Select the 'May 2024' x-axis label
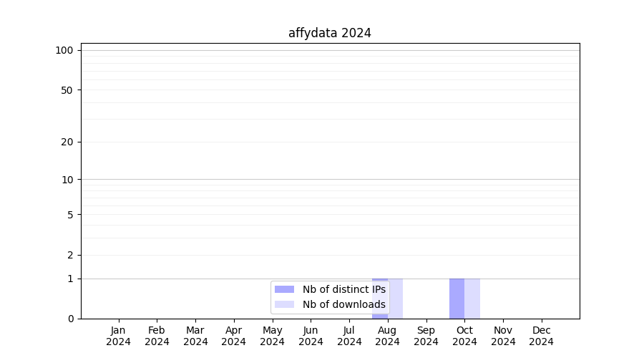This screenshot has height=358, width=644. coord(273,336)
